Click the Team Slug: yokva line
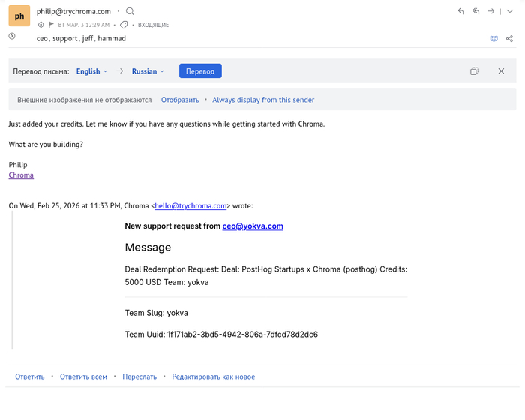This screenshot has width=525, height=420. (156, 313)
